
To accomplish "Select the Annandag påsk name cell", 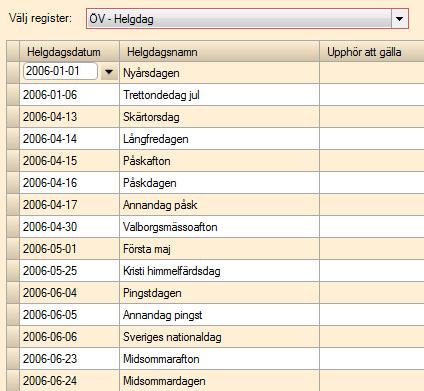I will coord(219,205).
